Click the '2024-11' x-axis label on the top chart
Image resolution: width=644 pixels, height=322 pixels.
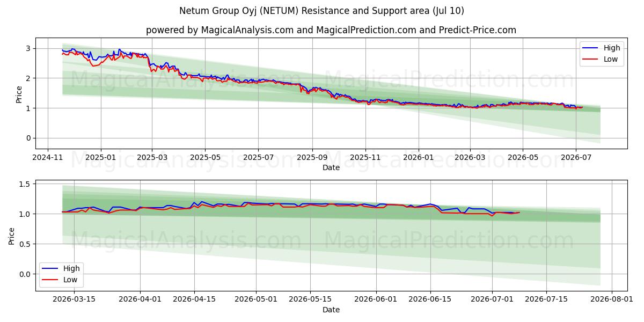coord(48,158)
